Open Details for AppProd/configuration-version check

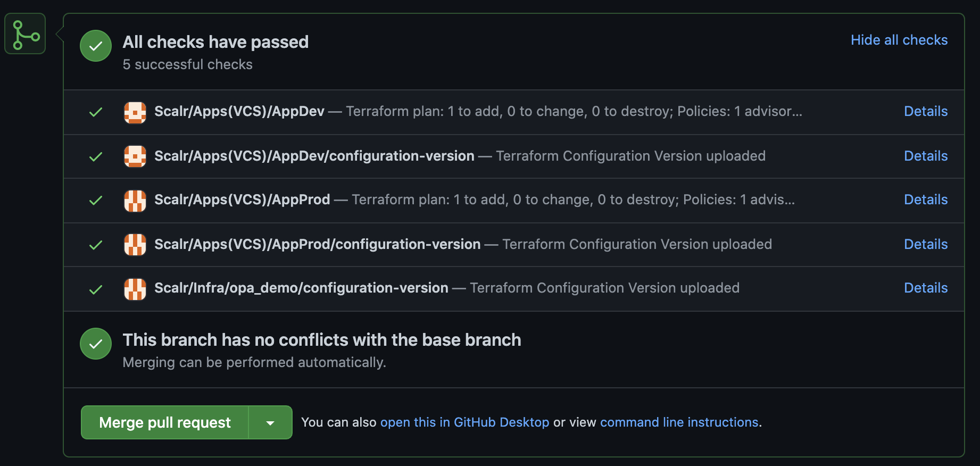pos(926,244)
